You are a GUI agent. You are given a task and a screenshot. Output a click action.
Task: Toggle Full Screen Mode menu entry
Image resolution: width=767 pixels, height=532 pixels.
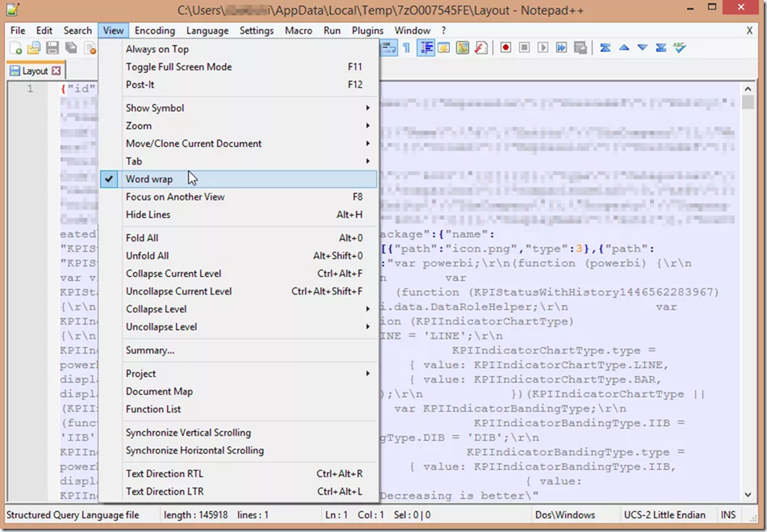coord(239,66)
